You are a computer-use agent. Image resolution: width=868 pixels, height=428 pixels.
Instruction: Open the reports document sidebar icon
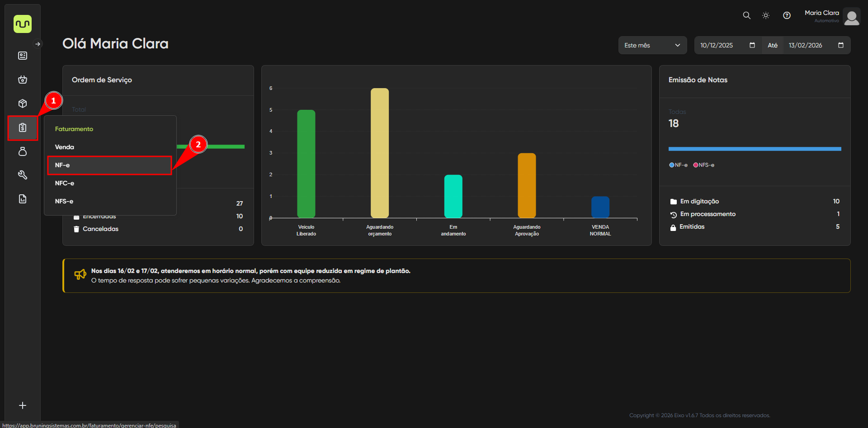click(x=23, y=199)
